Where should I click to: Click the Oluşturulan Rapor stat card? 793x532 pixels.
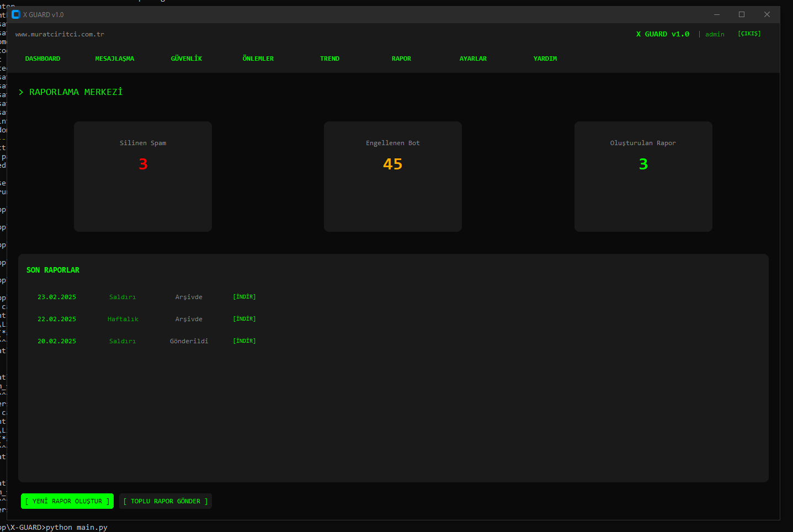pyautogui.click(x=643, y=177)
